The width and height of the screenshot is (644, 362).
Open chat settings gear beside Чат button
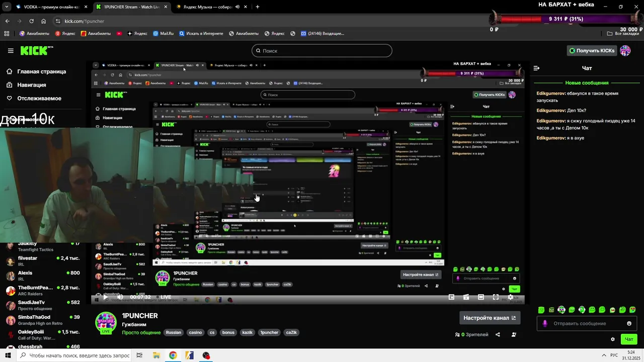coord(612,339)
